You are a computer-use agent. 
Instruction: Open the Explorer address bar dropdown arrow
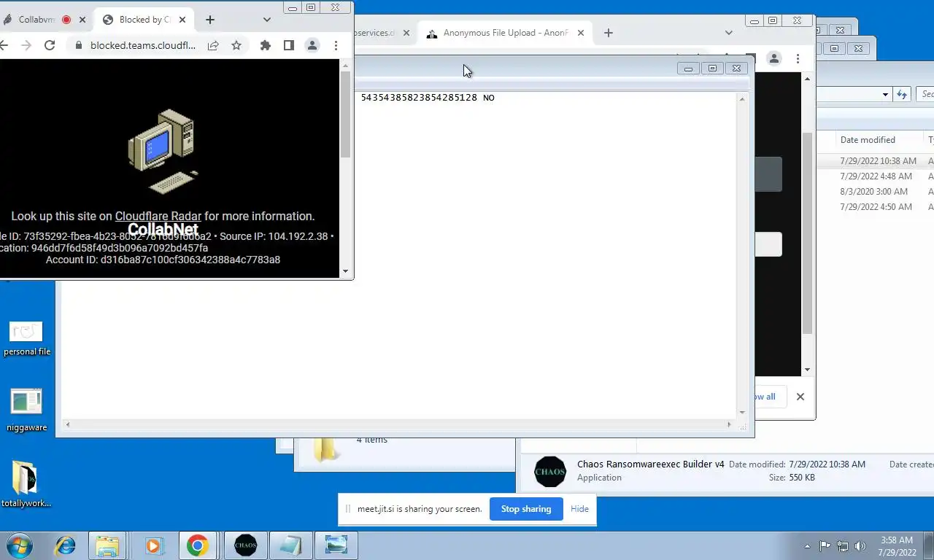[x=885, y=94]
